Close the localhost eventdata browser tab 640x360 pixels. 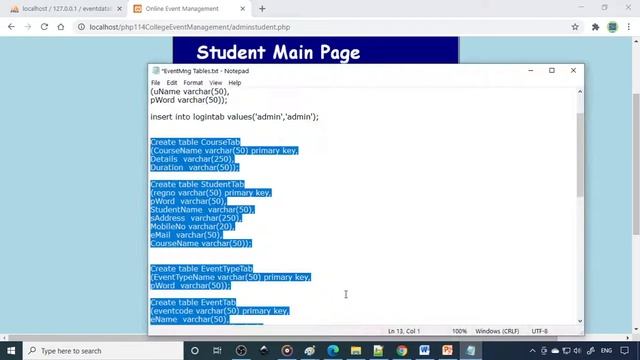120,9
